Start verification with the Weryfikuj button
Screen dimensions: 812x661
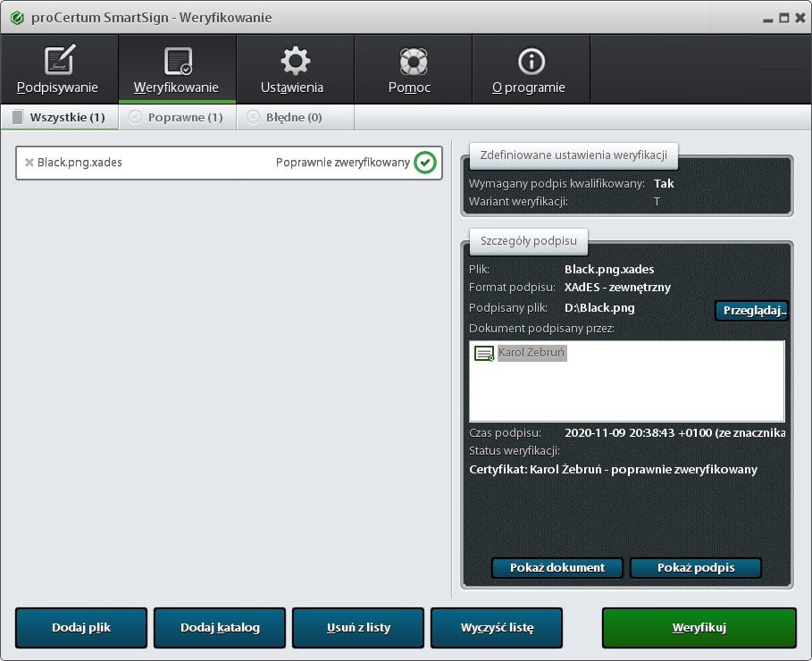pyautogui.click(x=699, y=628)
